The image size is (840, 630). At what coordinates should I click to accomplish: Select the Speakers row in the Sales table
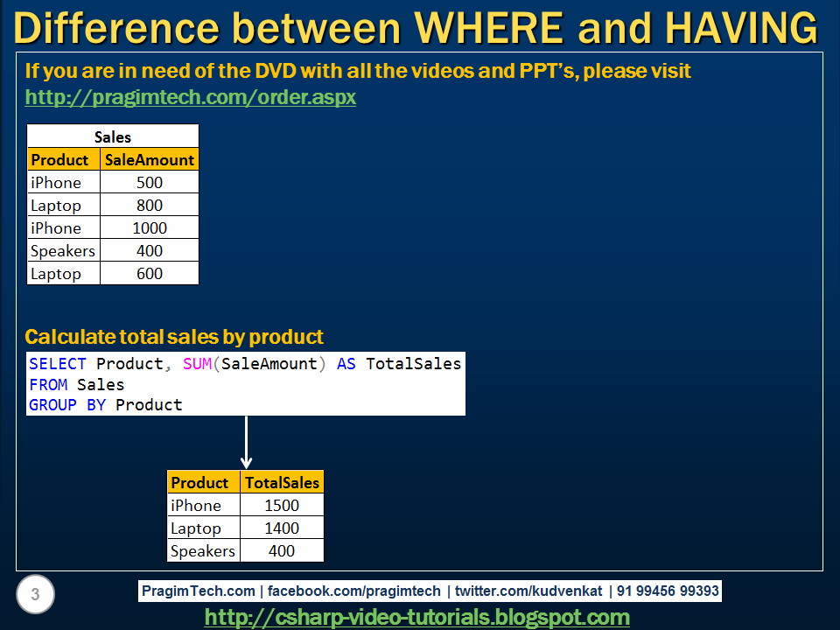[112, 250]
